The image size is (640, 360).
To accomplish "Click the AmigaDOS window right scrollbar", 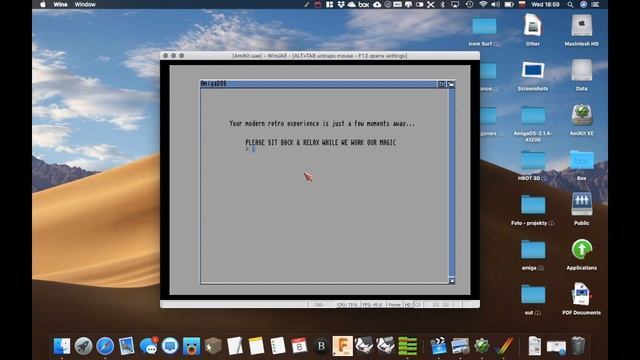I will coord(452,182).
